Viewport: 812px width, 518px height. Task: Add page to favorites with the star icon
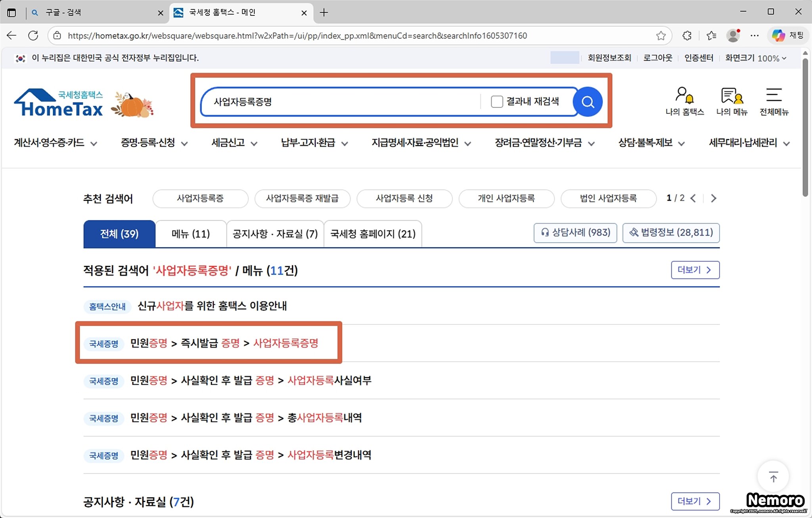661,36
